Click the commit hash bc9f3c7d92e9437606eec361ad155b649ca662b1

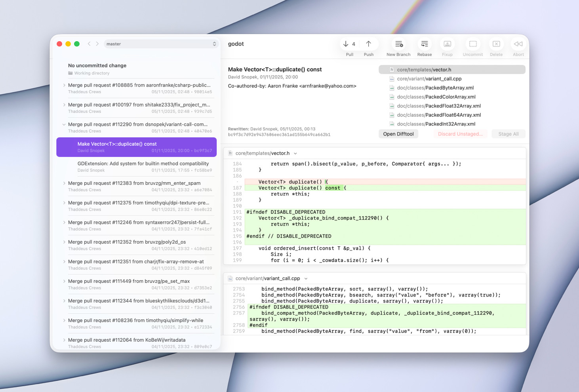[279, 135]
